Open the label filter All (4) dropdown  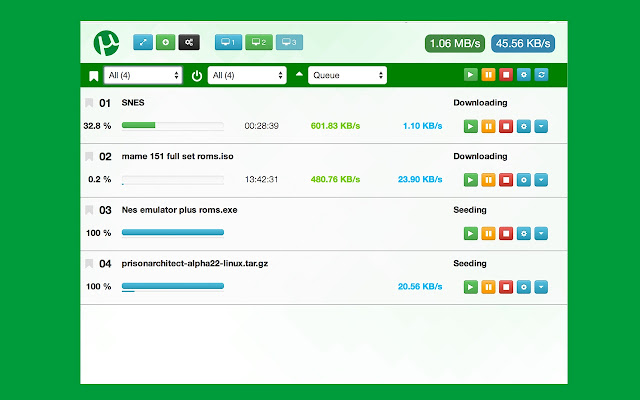pyautogui.click(x=143, y=75)
